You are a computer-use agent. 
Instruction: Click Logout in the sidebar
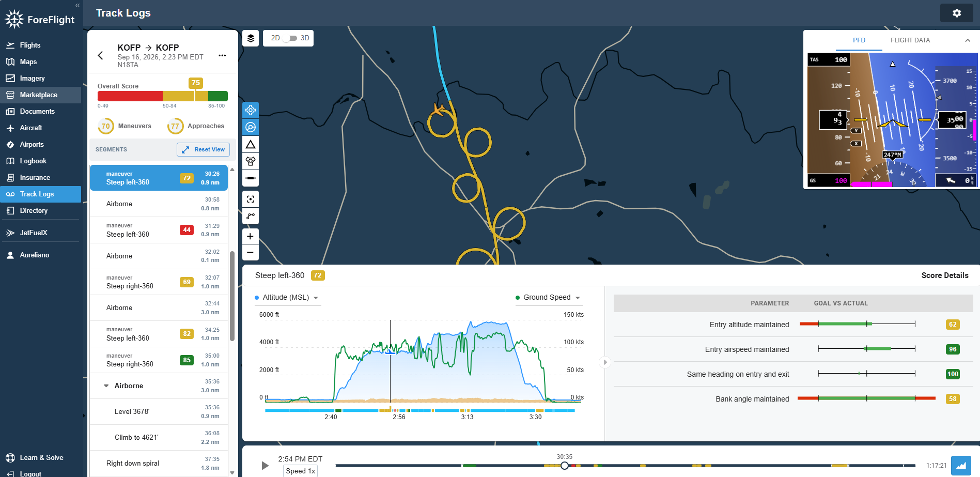(40, 473)
